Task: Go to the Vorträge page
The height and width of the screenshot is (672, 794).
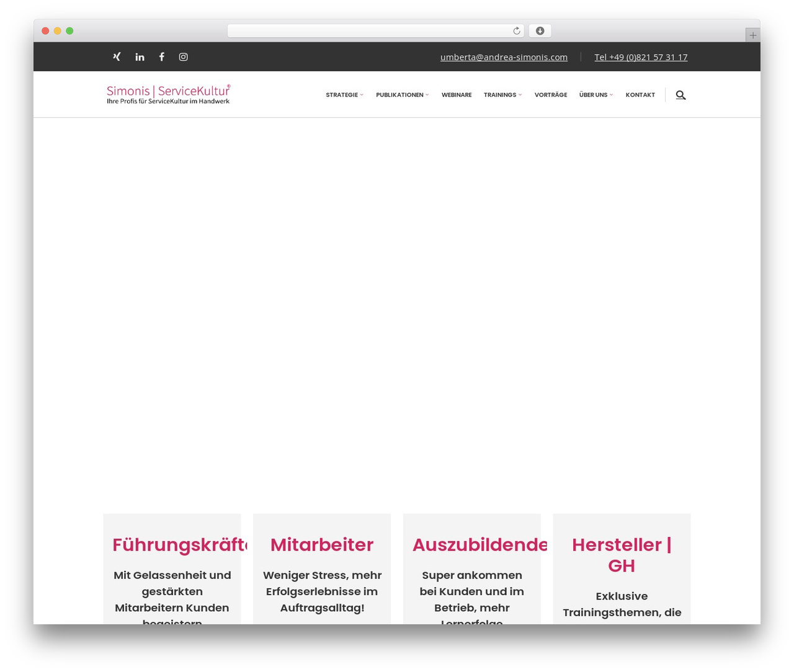Action: 551,95
